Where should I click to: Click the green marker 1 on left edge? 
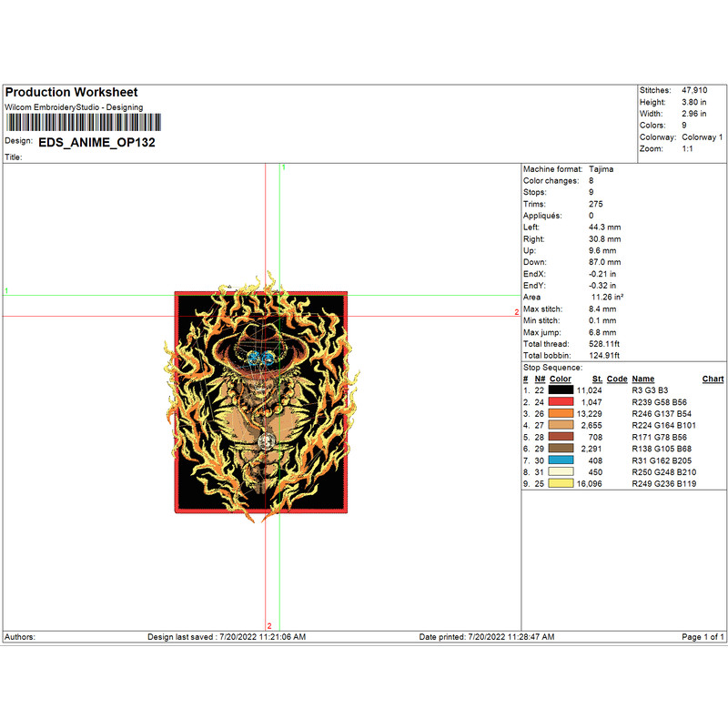(7, 291)
